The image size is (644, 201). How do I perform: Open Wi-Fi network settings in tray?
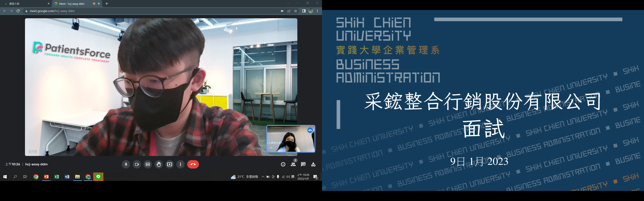[283, 177]
